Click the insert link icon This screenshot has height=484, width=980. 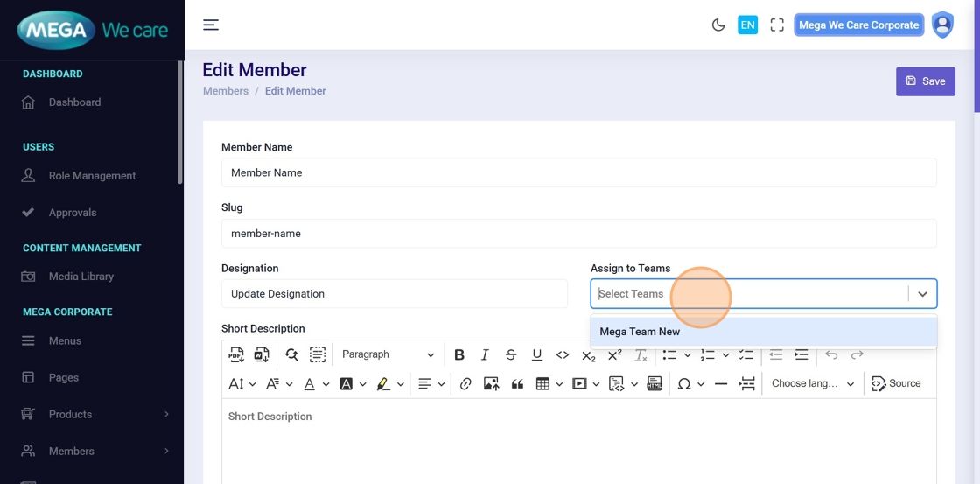(465, 383)
